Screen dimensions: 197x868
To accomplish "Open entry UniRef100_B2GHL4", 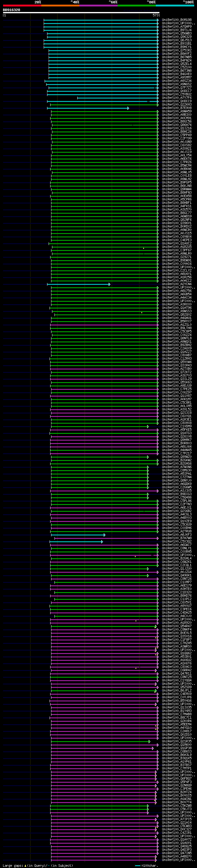I will tap(177, 558).
